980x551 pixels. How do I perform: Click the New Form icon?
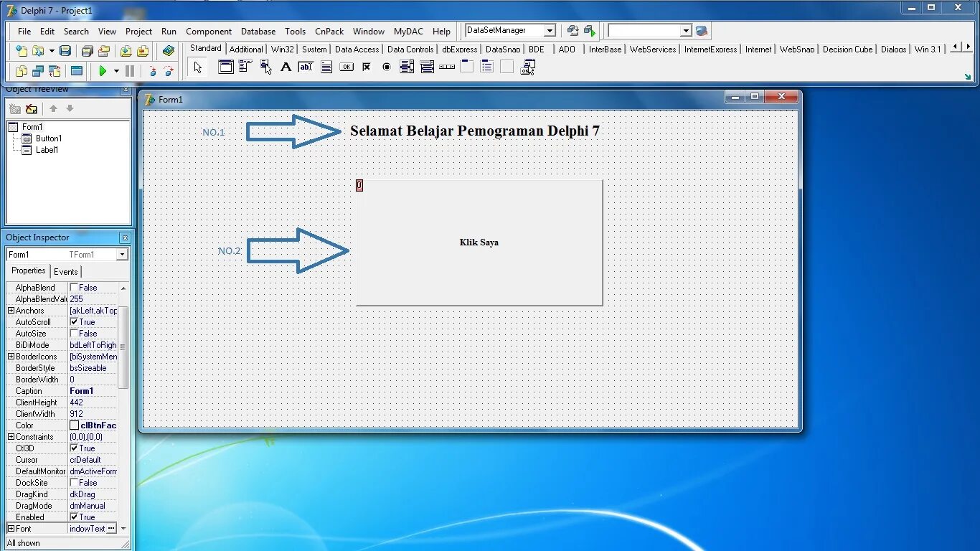point(77,71)
